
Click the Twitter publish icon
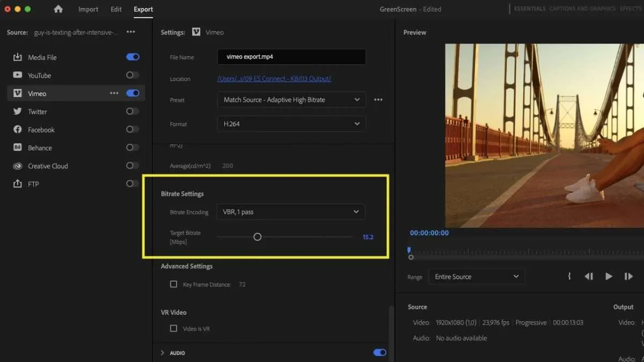[x=18, y=111]
